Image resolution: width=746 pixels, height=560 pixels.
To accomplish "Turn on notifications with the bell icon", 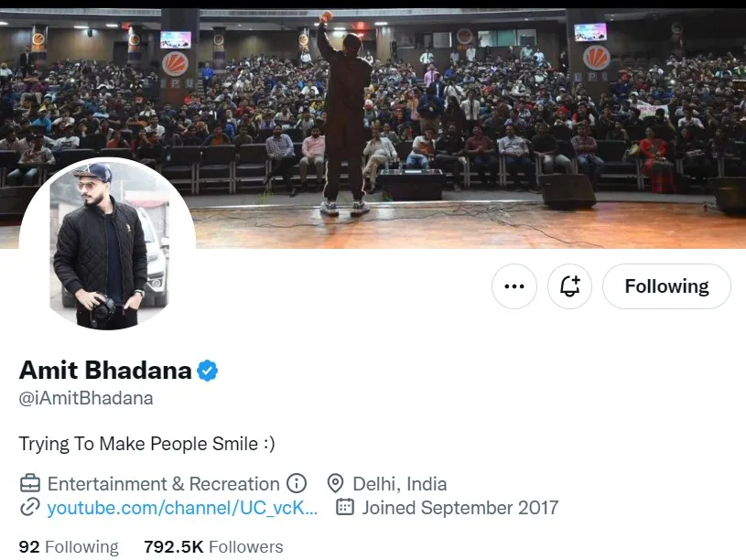I will pos(569,286).
